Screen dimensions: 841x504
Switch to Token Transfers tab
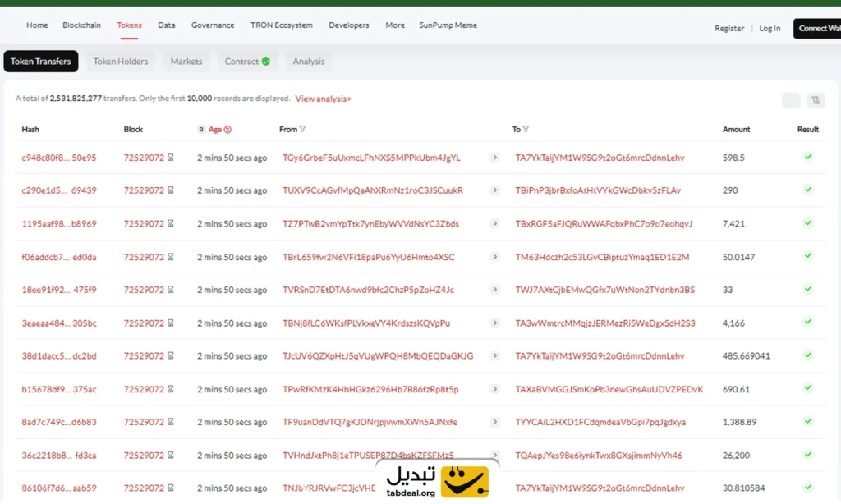click(x=41, y=61)
